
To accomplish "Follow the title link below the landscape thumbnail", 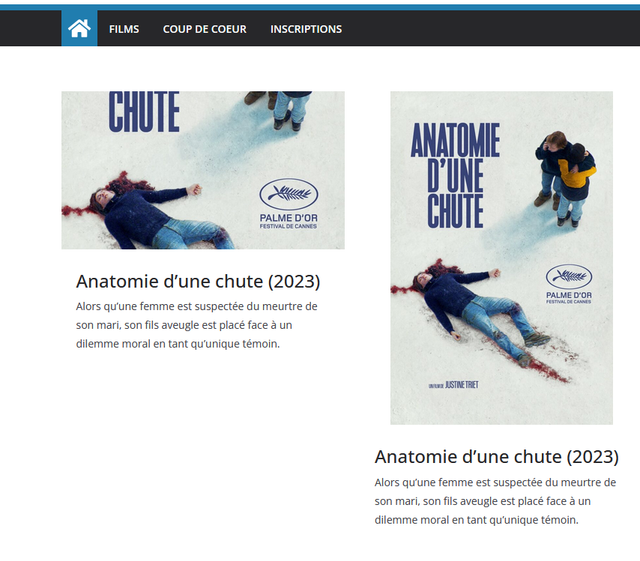I will tap(198, 281).
